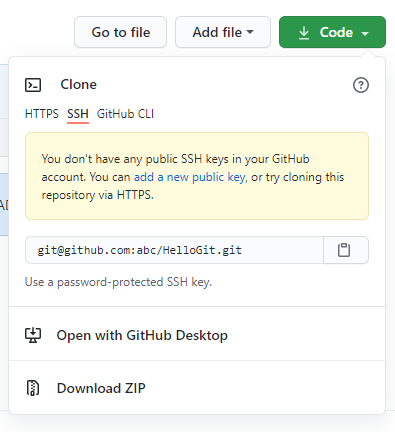Expand the Add file dropdown
The image size is (395, 432).
(223, 32)
